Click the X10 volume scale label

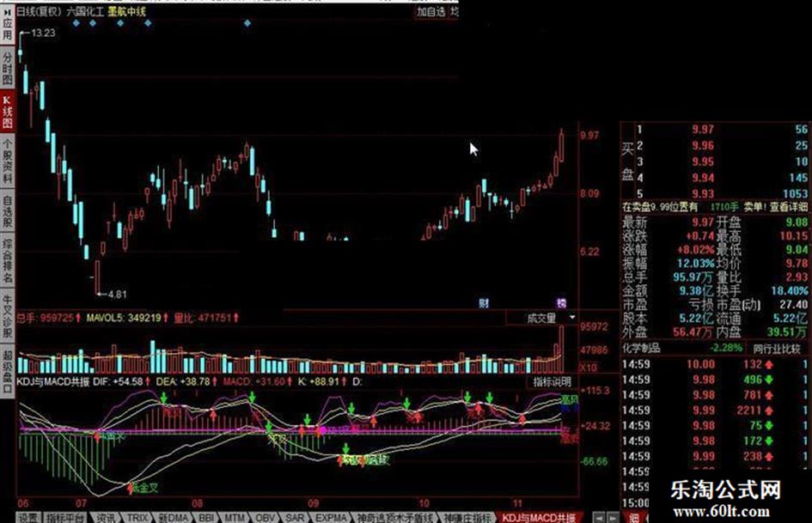click(x=588, y=368)
